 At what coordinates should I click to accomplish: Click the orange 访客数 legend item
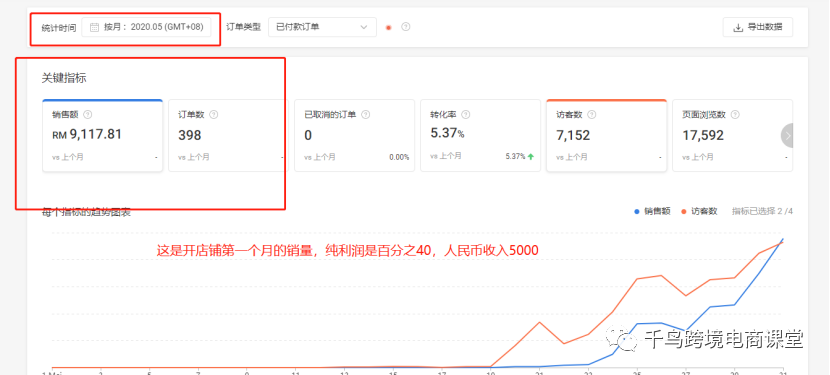(x=699, y=211)
